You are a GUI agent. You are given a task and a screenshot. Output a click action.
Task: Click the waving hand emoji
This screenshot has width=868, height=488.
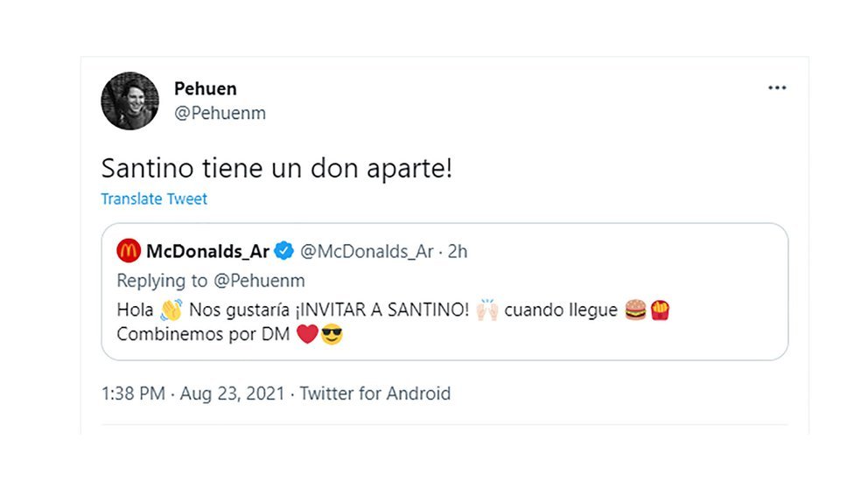click(171, 310)
